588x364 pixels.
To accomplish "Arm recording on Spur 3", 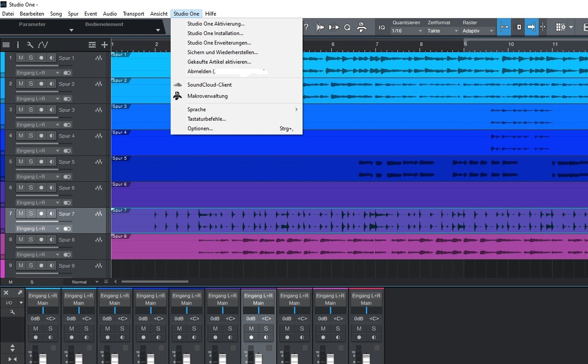I will (41, 110).
